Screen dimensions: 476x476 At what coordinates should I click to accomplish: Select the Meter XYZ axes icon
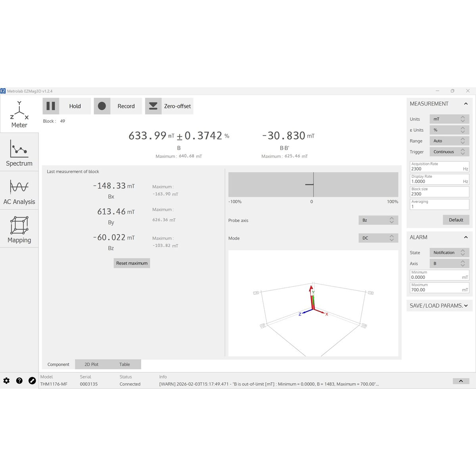pos(19,110)
